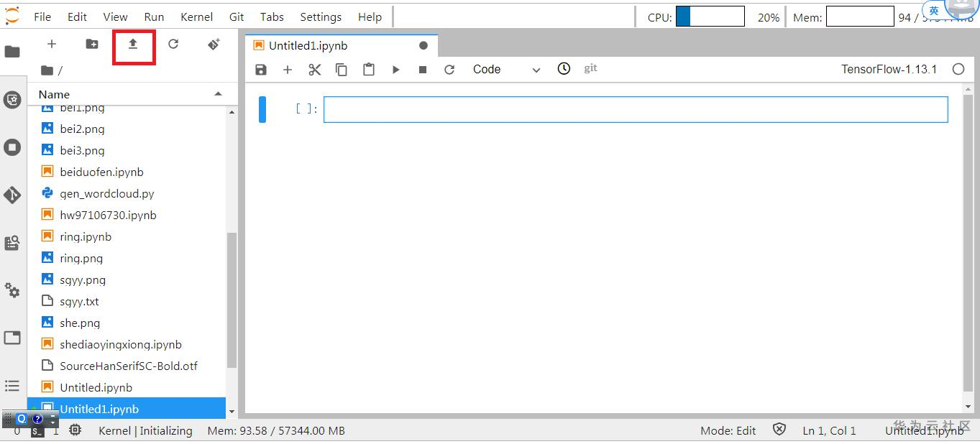Viewport: 980px width, 444px height.
Task: Copy the selected cell
Action: 342,70
